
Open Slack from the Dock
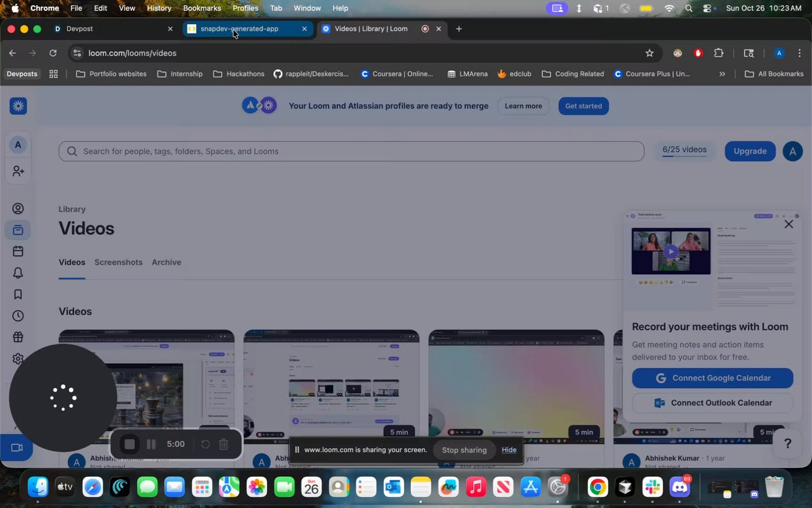652,487
